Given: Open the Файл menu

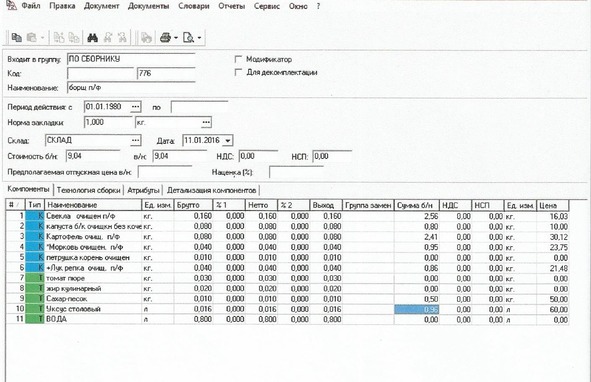Looking at the screenshot, I should pyautogui.click(x=31, y=6).
